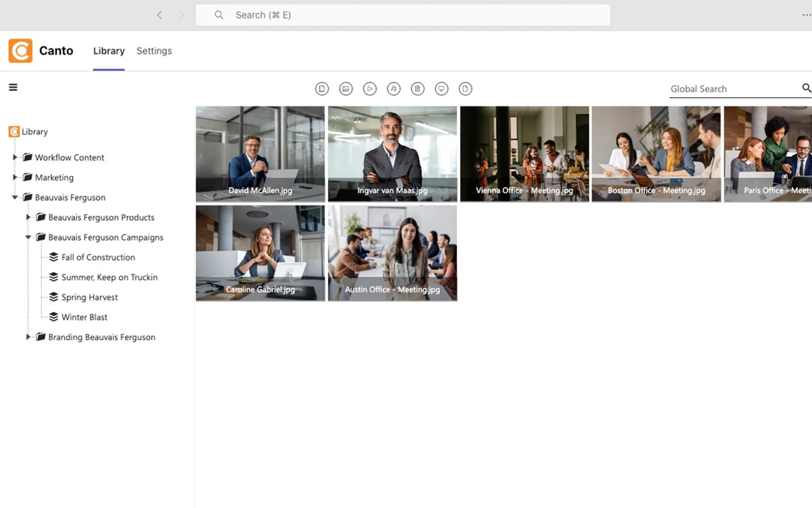Select the Spring Harvest album
Image resolution: width=812 pixels, height=508 pixels.
tap(89, 297)
